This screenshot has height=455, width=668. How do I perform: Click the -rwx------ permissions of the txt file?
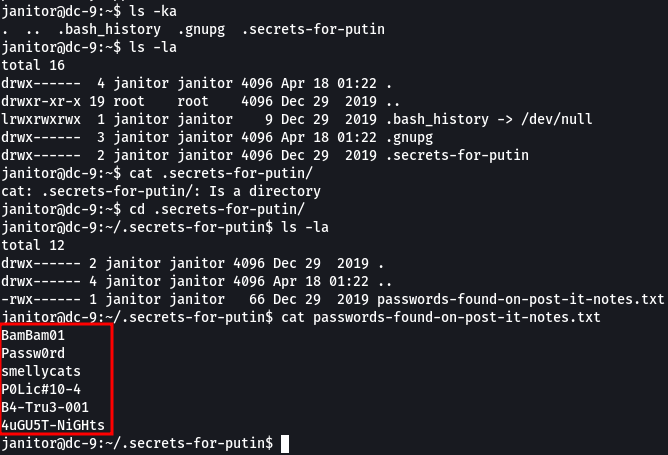click(x=39, y=299)
